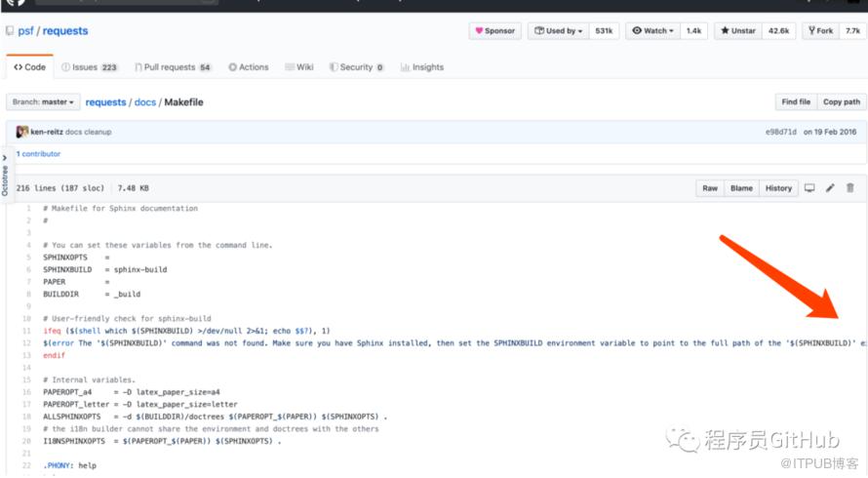The width and height of the screenshot is (868, 478).
Task: Click the 'I18NSPHINXOPTS' code line
Action: [162, 441]
